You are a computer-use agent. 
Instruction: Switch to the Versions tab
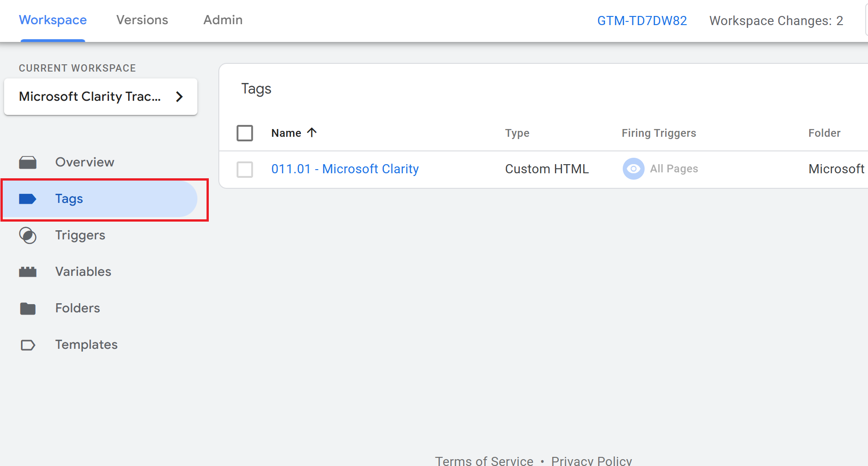(x=142, y=20)
